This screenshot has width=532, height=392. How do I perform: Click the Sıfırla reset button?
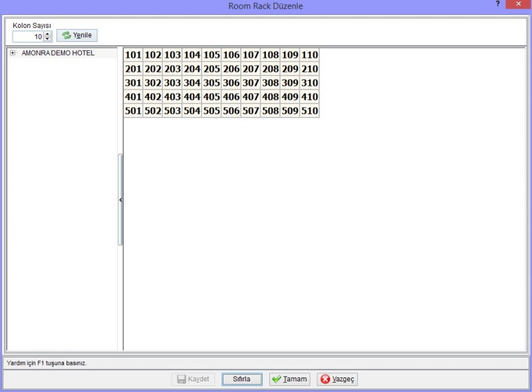242,379
